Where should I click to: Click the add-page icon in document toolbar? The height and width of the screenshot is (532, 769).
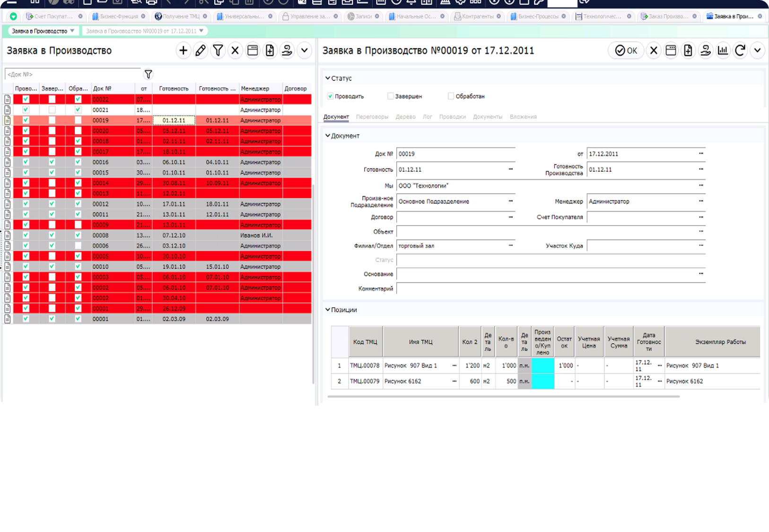[x=688, y=51]
